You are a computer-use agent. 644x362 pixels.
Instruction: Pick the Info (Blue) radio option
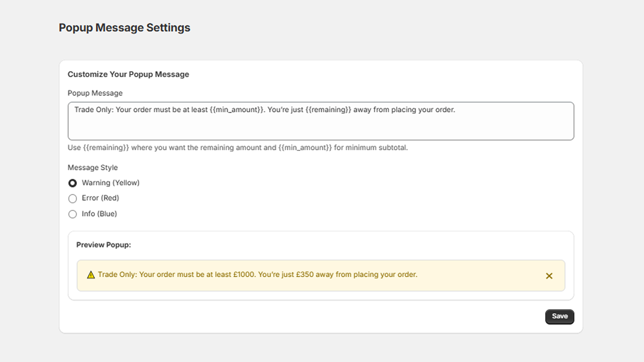pyautogui.click(x=72, y=214)
